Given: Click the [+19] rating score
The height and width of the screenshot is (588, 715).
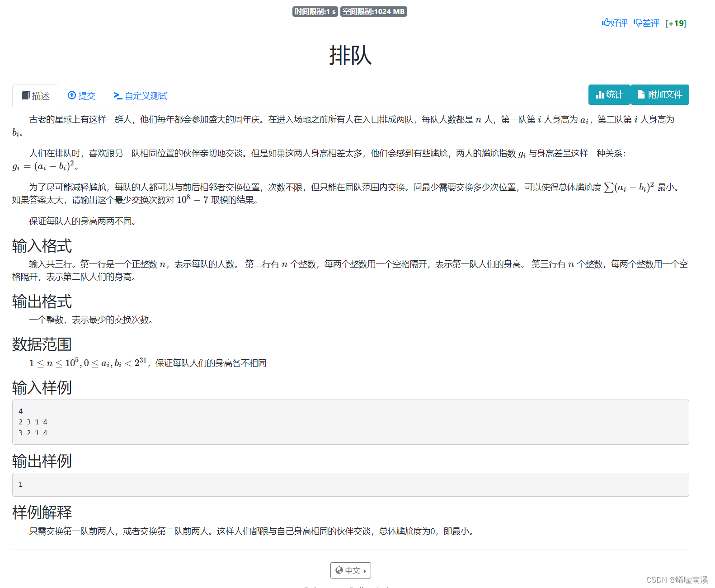Looking at the screenshot, I should click(676, 24).
